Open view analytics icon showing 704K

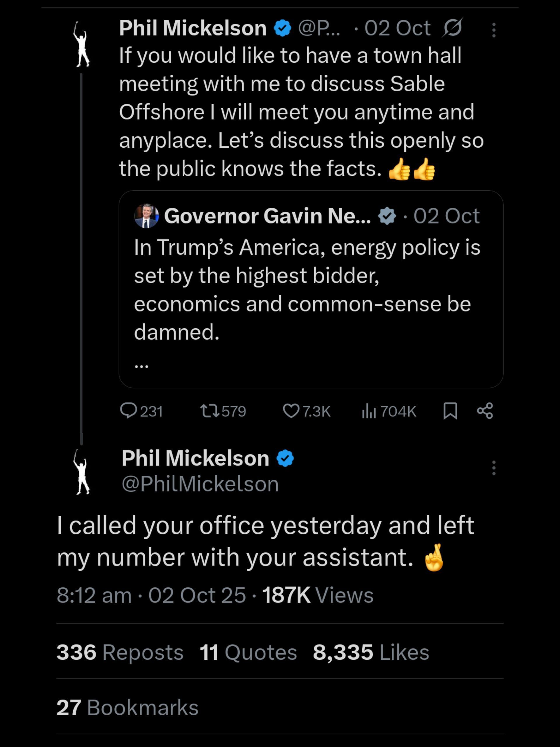[369, 411]
